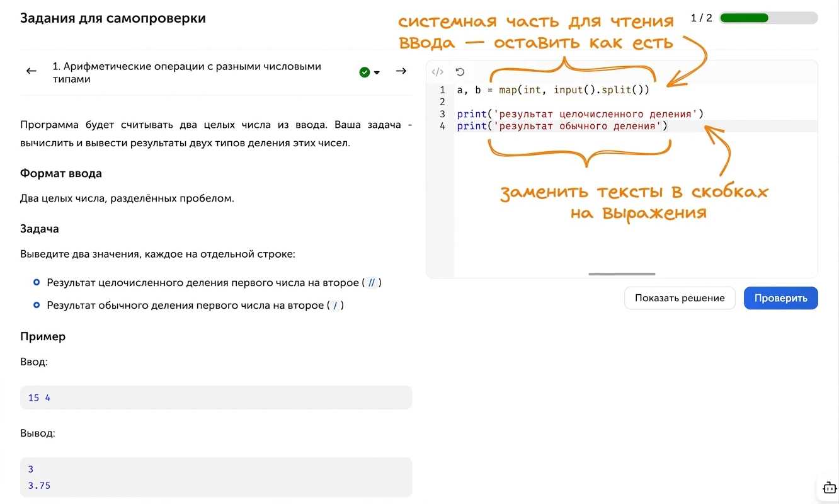Place cursor on code line 1
The height and width of the screenshot is (504, 839).
click(x=553, y=90)
